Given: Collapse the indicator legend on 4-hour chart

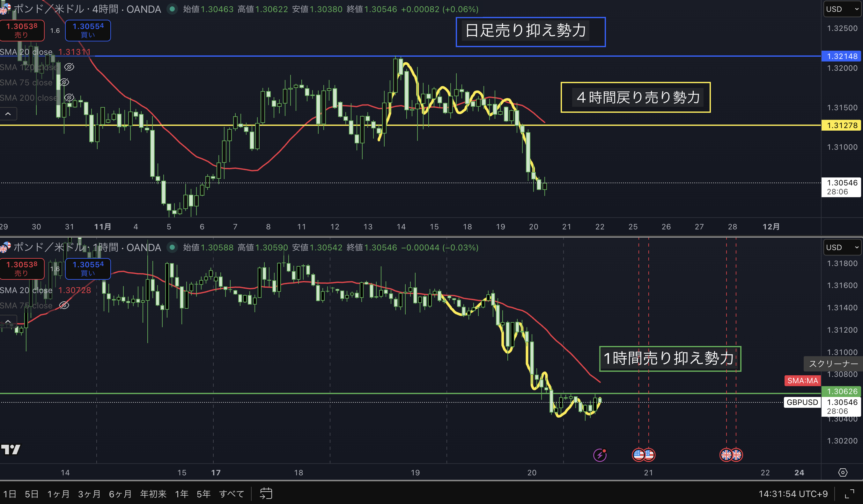Looking at the screenshot, I should point(8,114).
